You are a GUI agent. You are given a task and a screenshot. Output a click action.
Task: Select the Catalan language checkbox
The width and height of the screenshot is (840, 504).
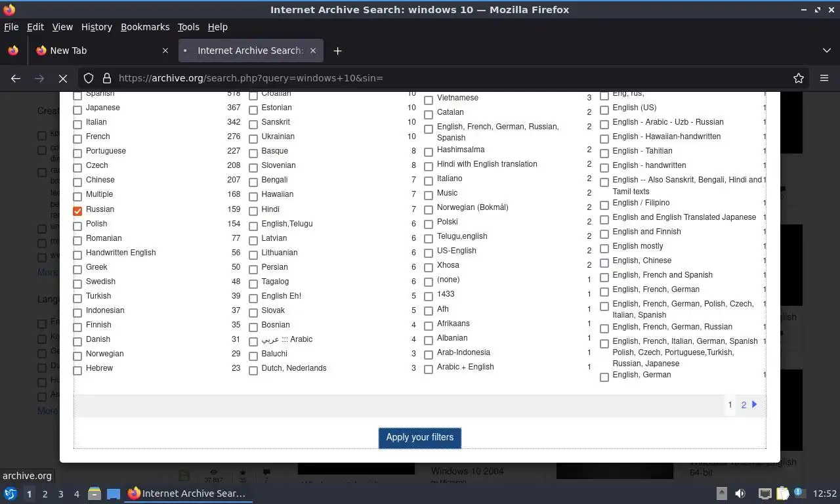[429, 115]
